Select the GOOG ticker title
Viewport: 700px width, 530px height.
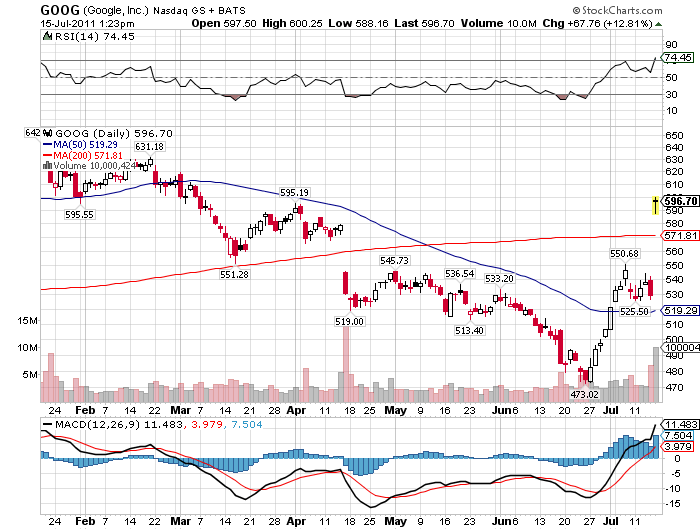[x=60, y=10]
